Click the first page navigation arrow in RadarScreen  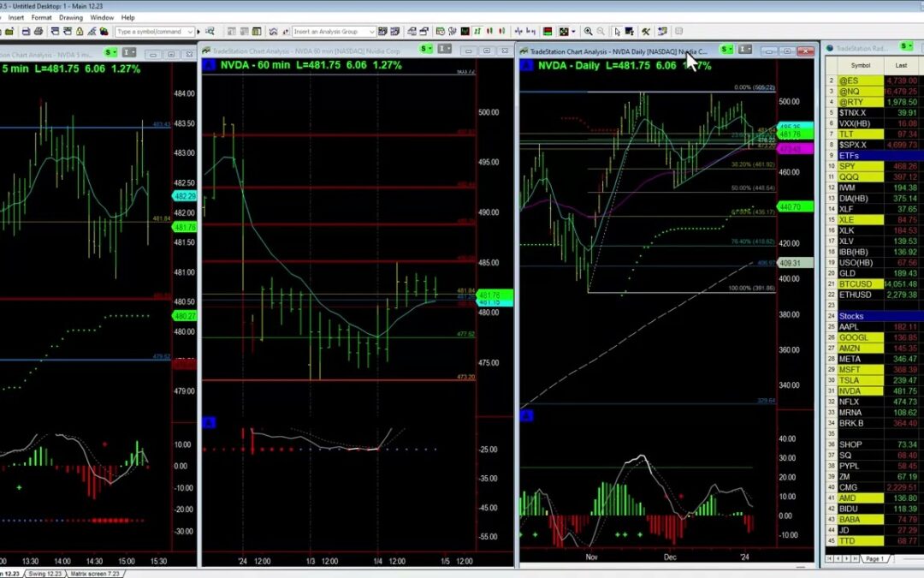tap(830, 558)
